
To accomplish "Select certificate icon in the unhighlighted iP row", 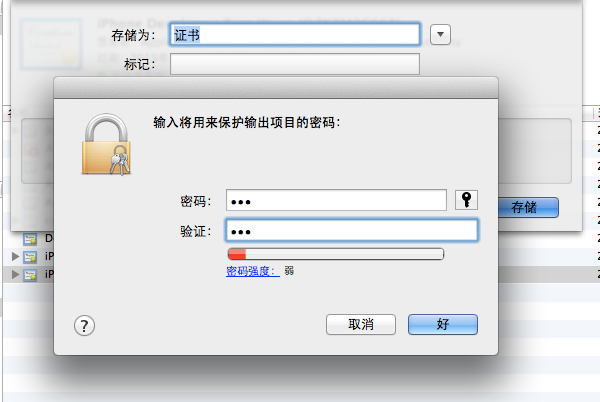I will click(x=30, y=256).
